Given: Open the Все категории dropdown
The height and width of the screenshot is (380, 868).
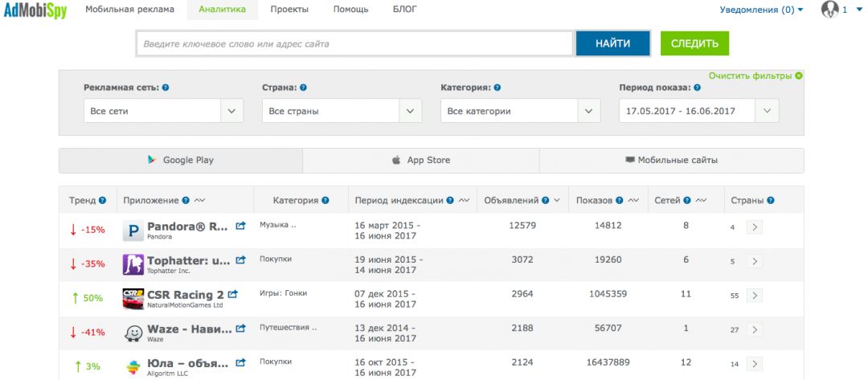Looking at the screenshot, I should 520,111.
